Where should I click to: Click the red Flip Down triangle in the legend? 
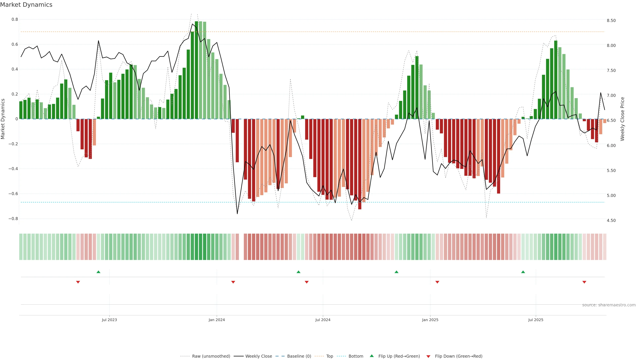(428, 356)
